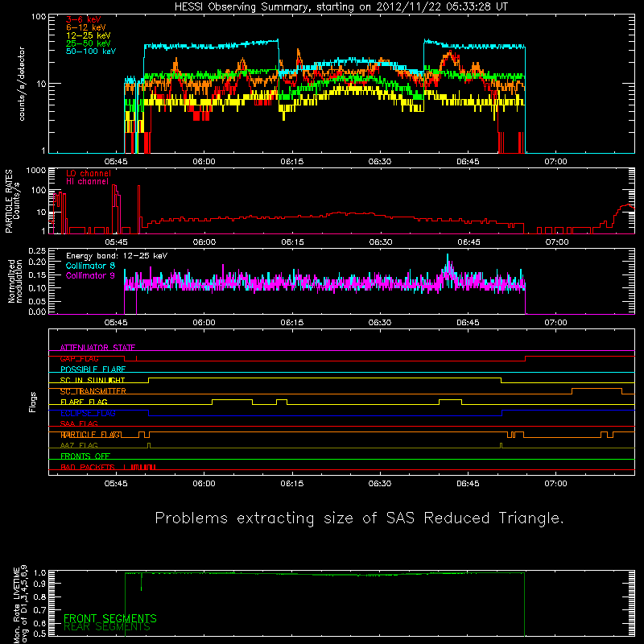Click the AAZ_FLAG label
The image size is (644, 644).
[x=79, y=445]
